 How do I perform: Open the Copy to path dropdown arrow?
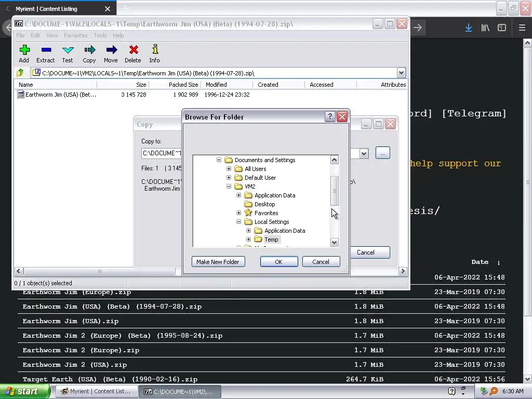coord(364,153)
